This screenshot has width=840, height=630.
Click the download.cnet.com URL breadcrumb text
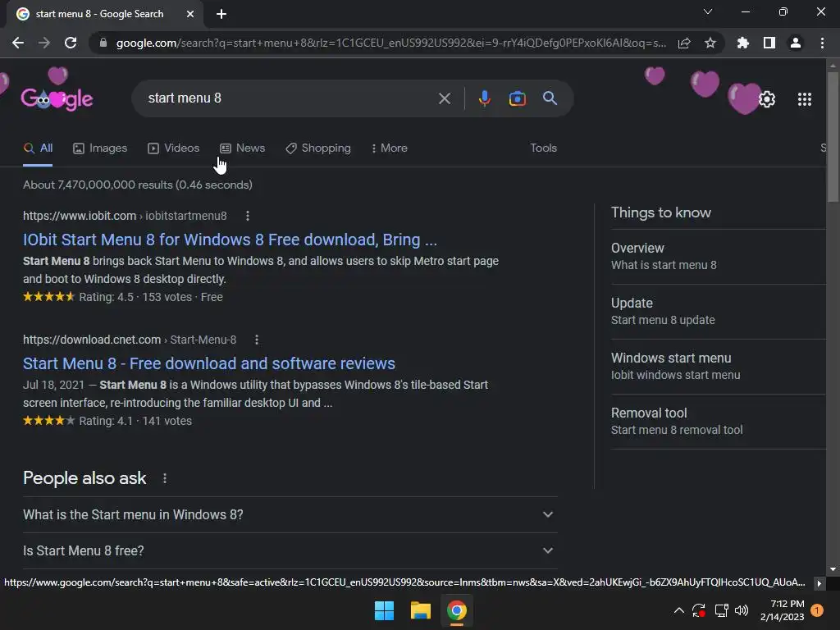[130, 340]
